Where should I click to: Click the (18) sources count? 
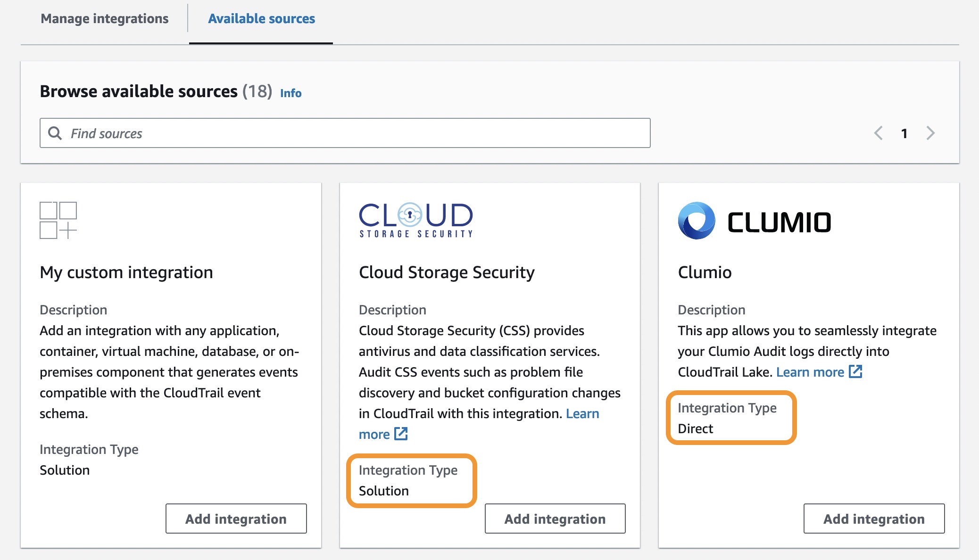coord(257,91)
